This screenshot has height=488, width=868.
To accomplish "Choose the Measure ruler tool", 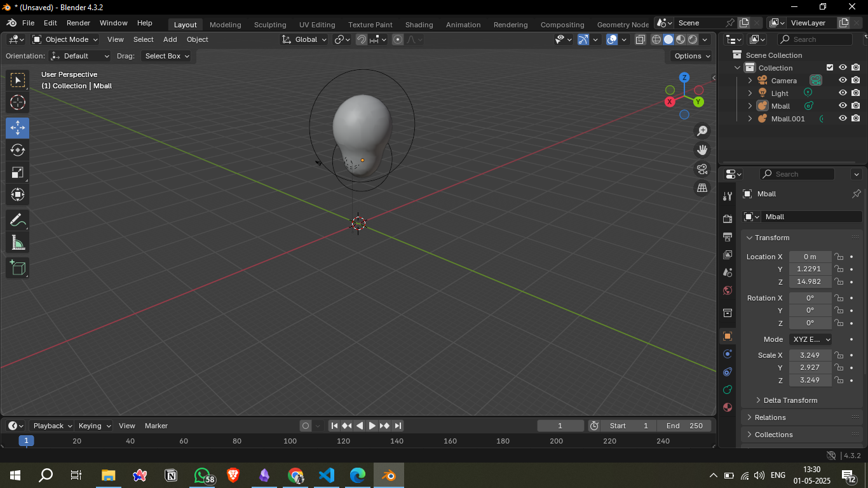I will [18, 242].
